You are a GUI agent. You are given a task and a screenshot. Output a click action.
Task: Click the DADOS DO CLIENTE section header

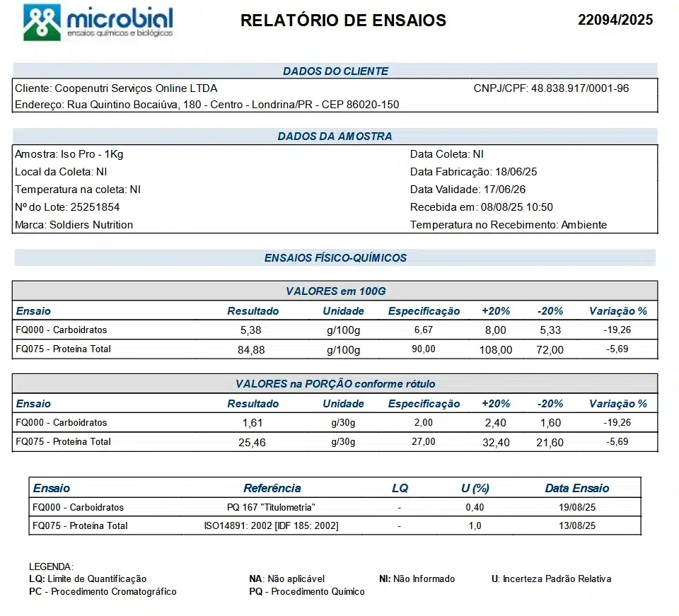pos(335,71)
